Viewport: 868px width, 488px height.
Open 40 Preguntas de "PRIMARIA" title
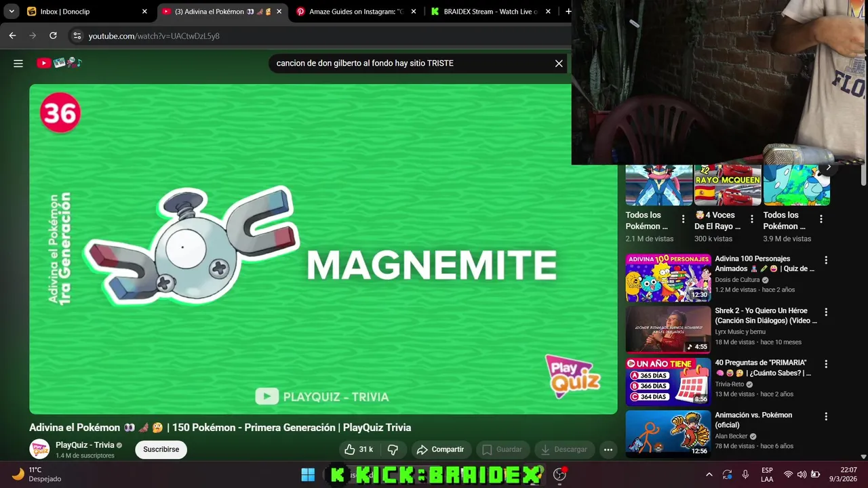click(x=763, y=367)
